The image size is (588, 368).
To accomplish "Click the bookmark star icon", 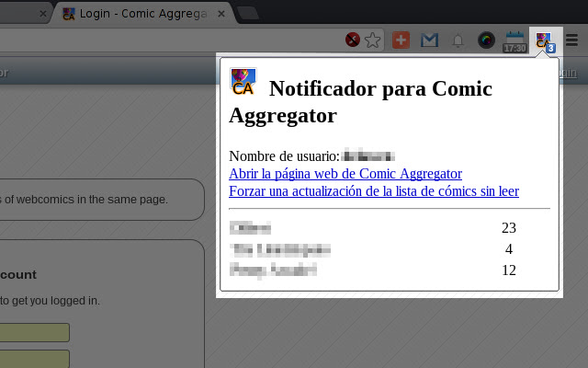I will 372,40.
